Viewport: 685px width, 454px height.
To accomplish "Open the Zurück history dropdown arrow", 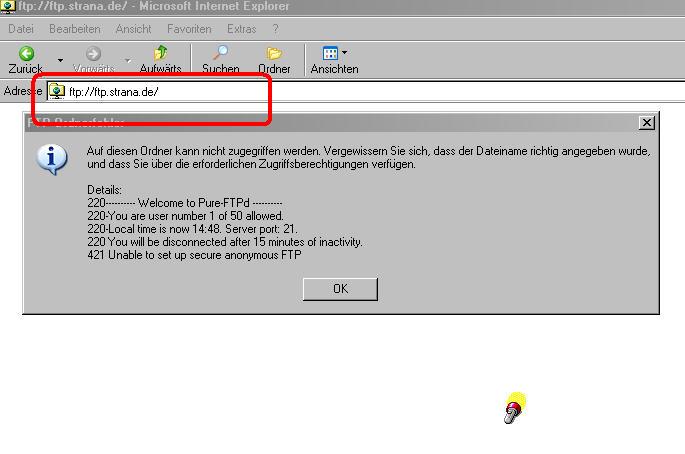I will pos(60,60).
